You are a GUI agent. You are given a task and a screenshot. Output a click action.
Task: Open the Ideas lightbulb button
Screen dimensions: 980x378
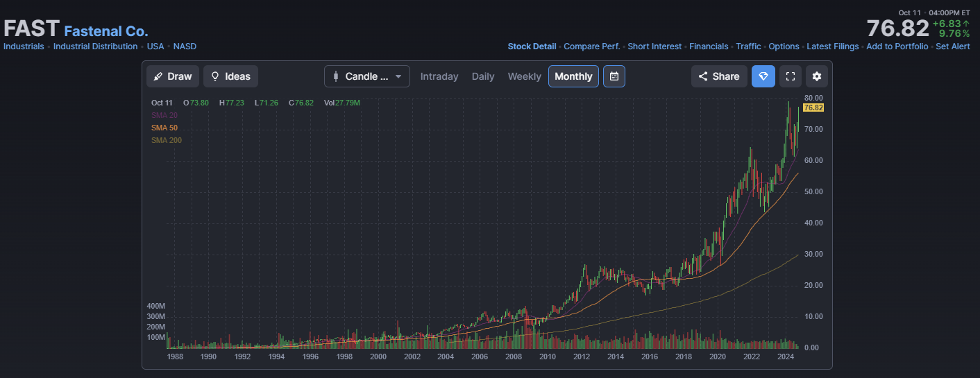[230, 76]
